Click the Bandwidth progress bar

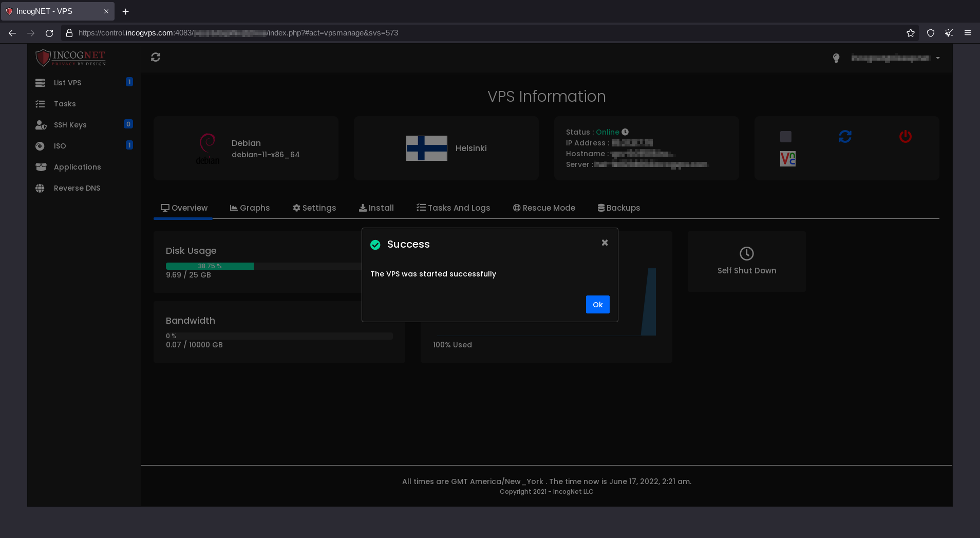pos(279,336)
